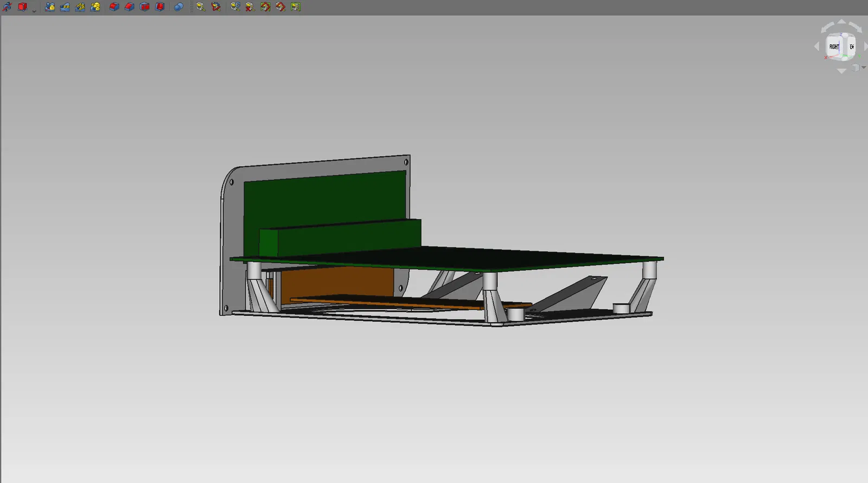Click the navigation cube's top arrow

pyautogui.click(x=841, y=22)
